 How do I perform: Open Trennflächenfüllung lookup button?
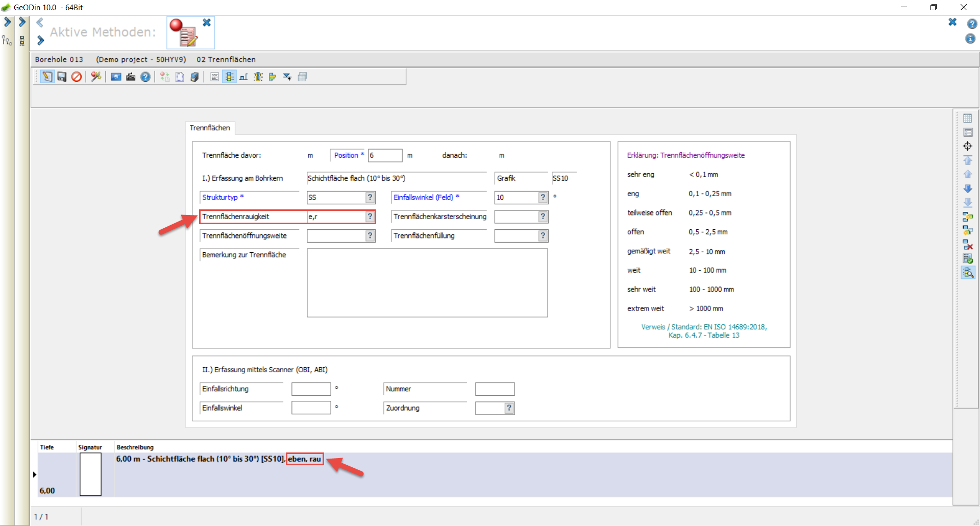[x=543, y=235]
